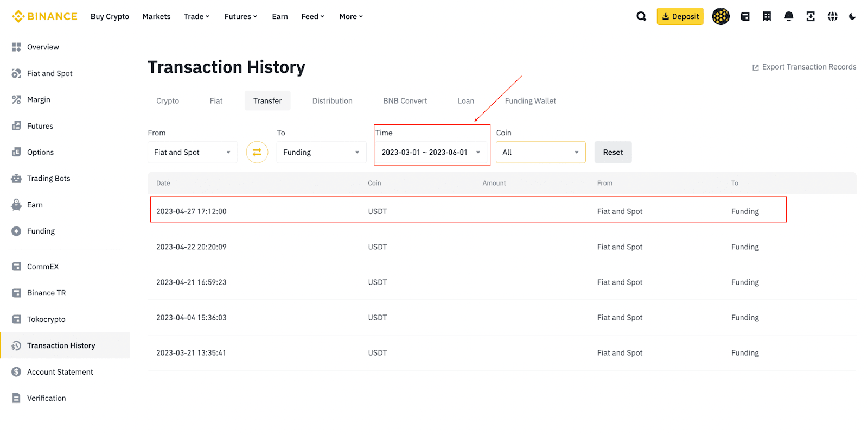Open the wallet icon in header
This screenshot has height=435, width=868.
pos(745,16)
